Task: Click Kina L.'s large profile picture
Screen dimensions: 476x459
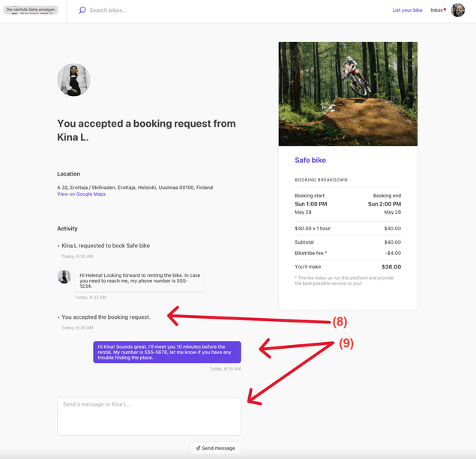Action: pyautogui.click(x=73, y=80)
